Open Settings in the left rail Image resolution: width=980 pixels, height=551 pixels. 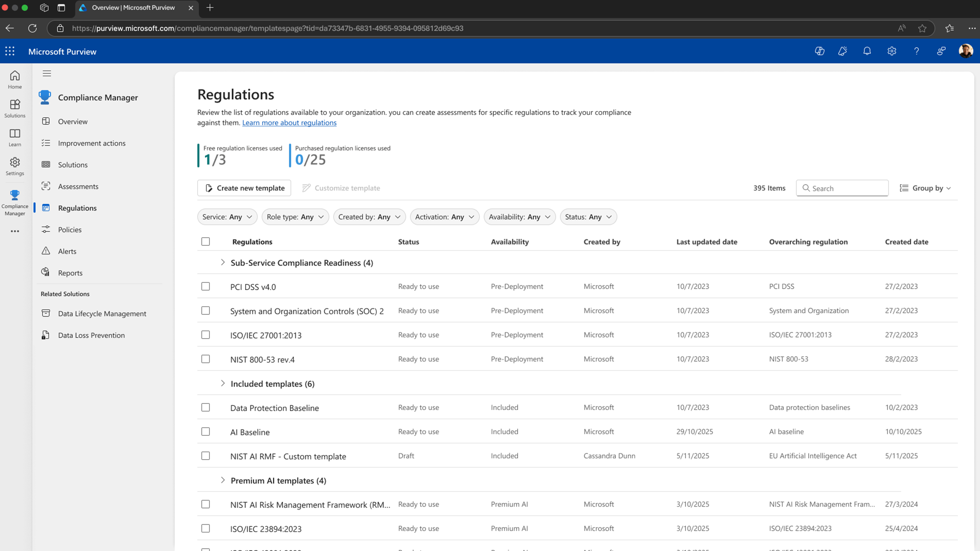click(x=15, y=166)
